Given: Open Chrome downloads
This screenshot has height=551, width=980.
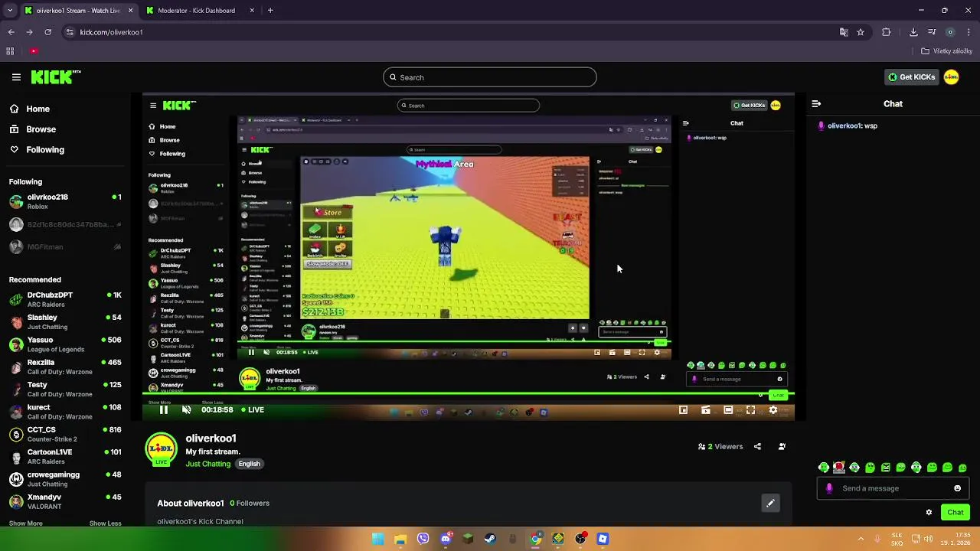Looking at the screenshot, I should pyautogui.click(x=913, y=32).
